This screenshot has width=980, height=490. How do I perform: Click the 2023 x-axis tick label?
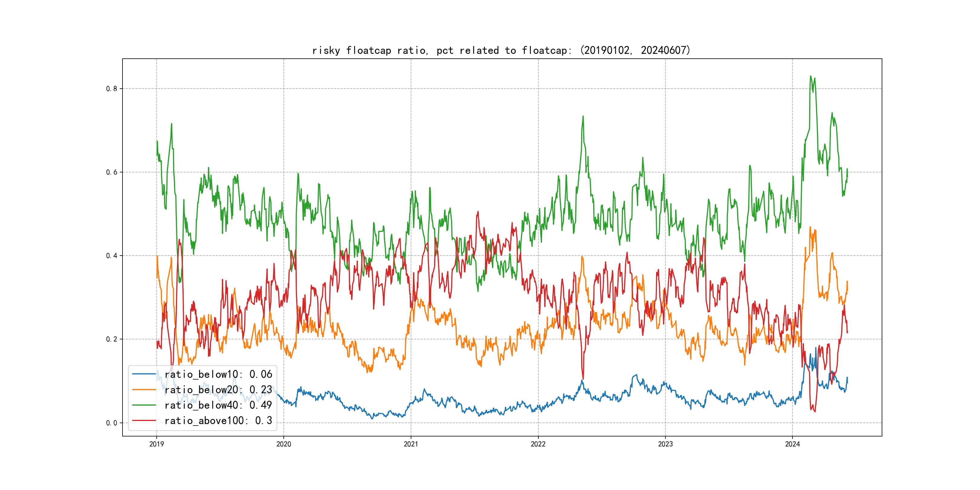[x=665, y=444]
